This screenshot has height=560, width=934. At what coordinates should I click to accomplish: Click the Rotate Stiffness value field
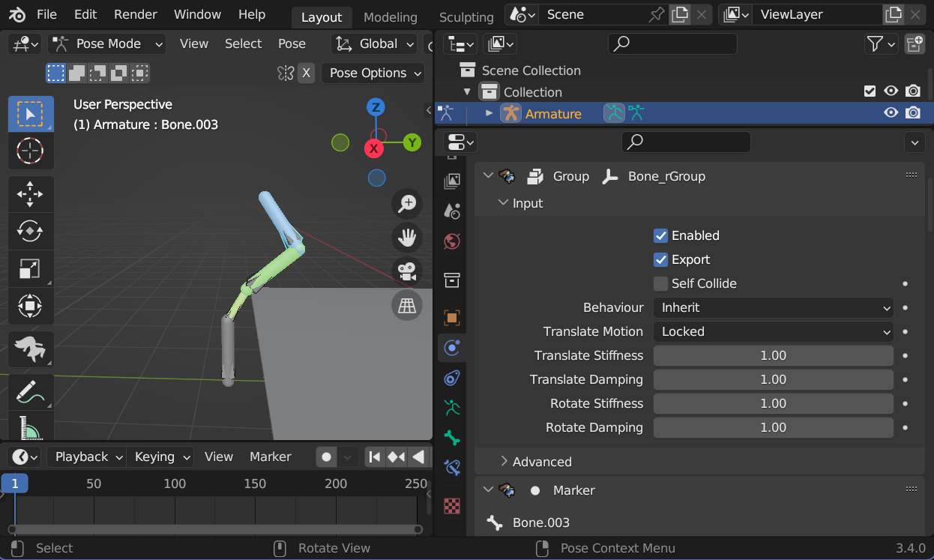tap(773, 403)
